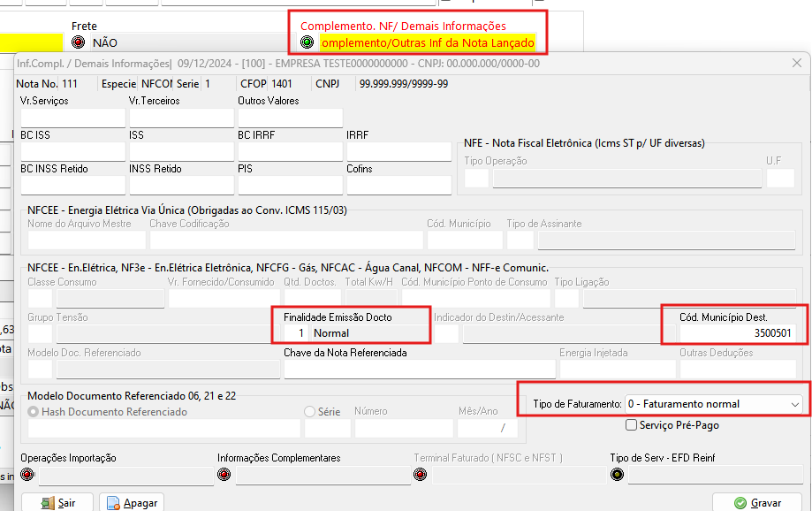The width and height of the screenshot is (812, 511).
Task: Select the Série radio button
Action: coord(309,410)
